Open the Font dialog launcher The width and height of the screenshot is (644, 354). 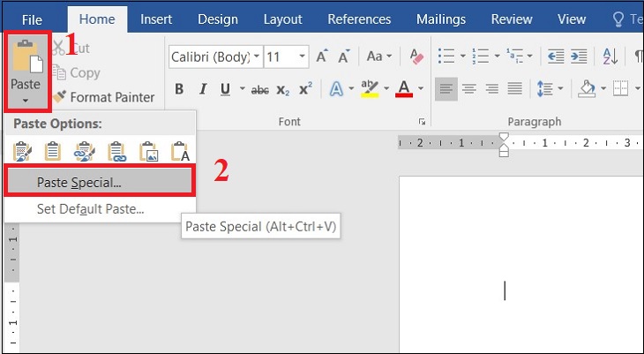pyautogui.click(x=422, y=121)
